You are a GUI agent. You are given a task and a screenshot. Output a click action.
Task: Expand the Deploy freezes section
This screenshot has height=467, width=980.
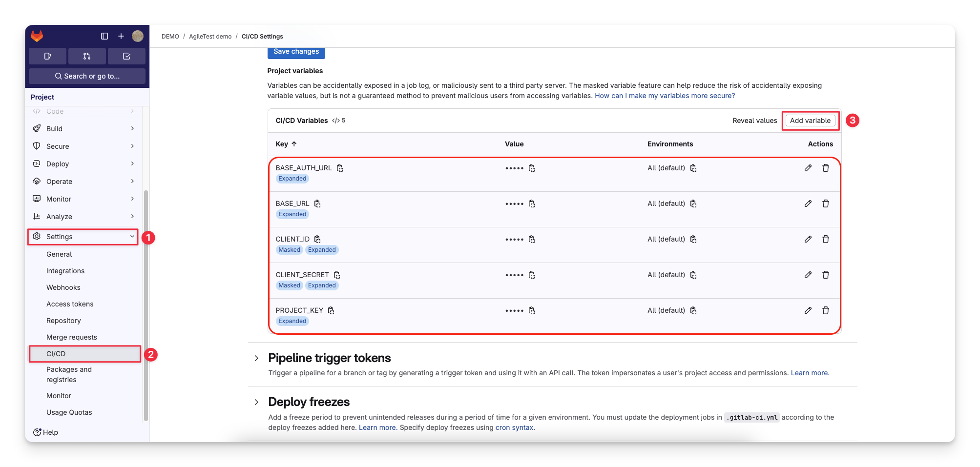coord(257,402)
